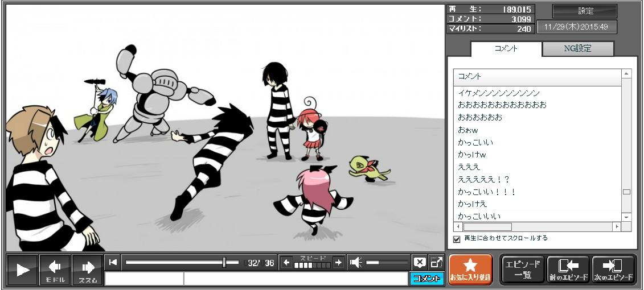Viewport: 644px width, 290px height.
Task: Jump to first page with skip-to-start icon
Action: [x=113, y=262]
